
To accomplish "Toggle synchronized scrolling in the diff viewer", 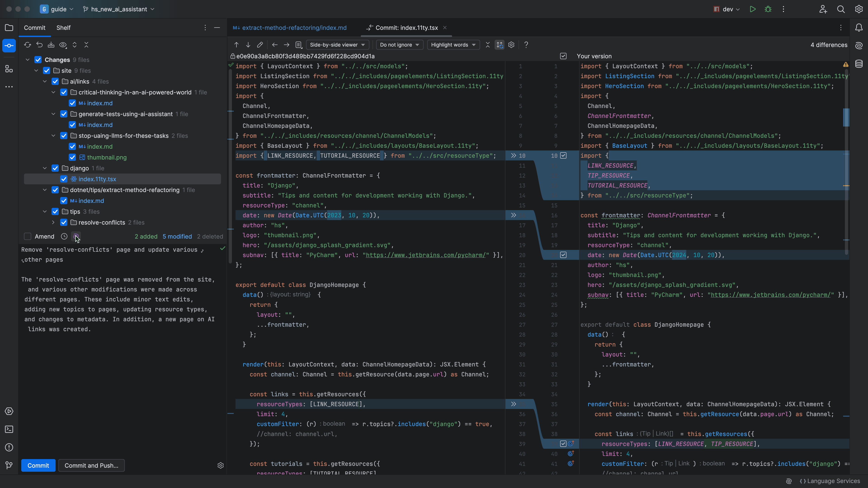I will pos(500,45).
